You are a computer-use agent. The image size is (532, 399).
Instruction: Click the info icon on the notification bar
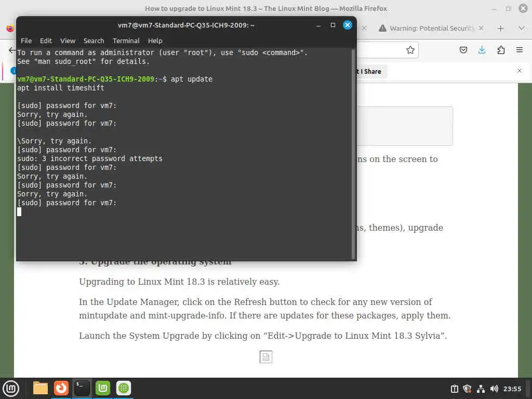pos(13,71)
